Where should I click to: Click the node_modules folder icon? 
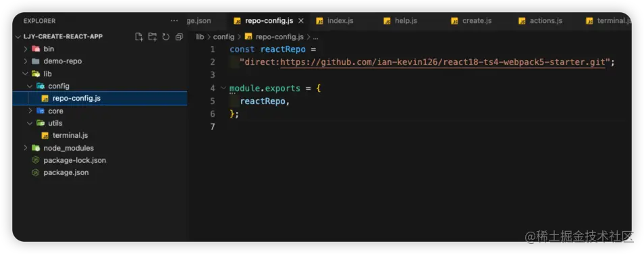[36, 148]
